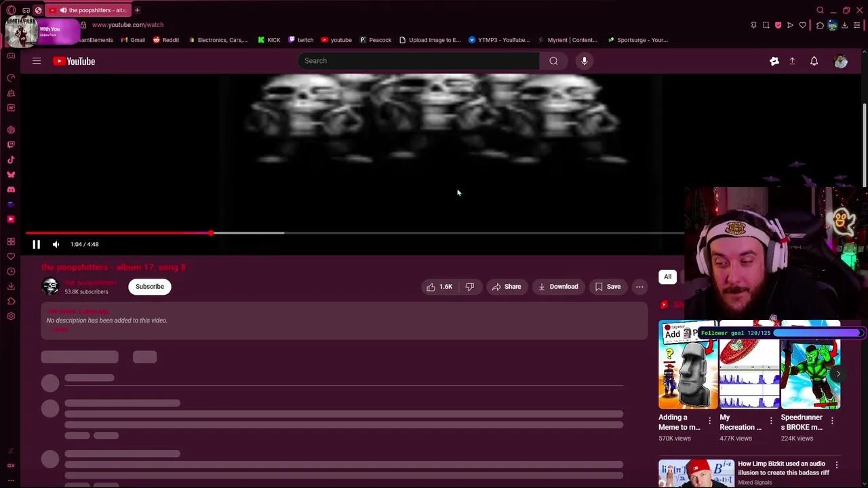Show next shorts with right chevron
The width and height of the screenshot is (868, 488).
tap(838, 373)
